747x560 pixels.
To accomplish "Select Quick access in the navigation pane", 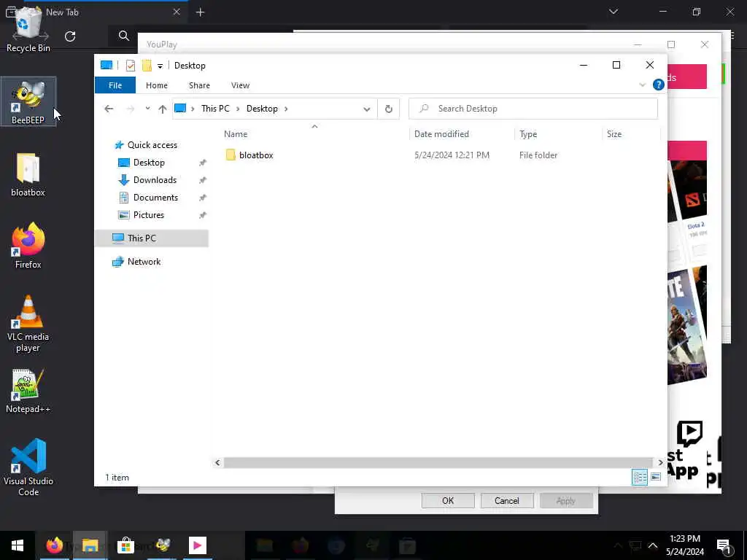I will click(x=152, y=145).
